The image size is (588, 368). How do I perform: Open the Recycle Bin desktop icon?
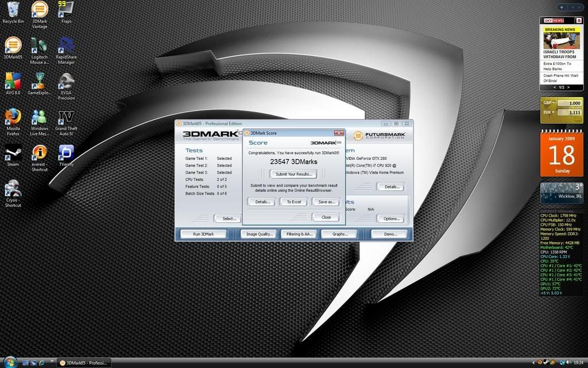click(x=13, y=13)
